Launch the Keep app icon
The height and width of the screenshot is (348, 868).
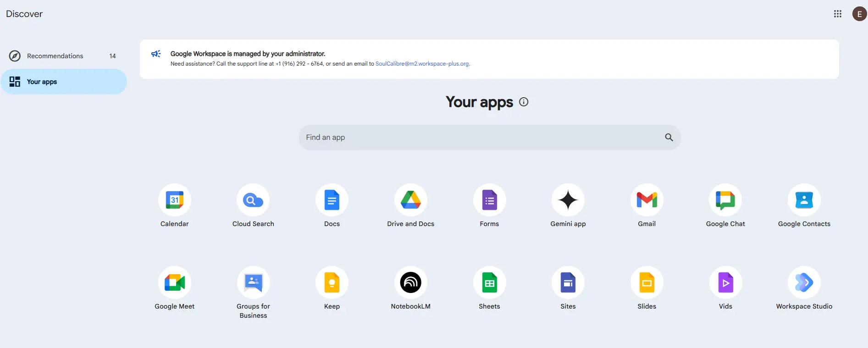pyautogui.click(x=332, y=282)
